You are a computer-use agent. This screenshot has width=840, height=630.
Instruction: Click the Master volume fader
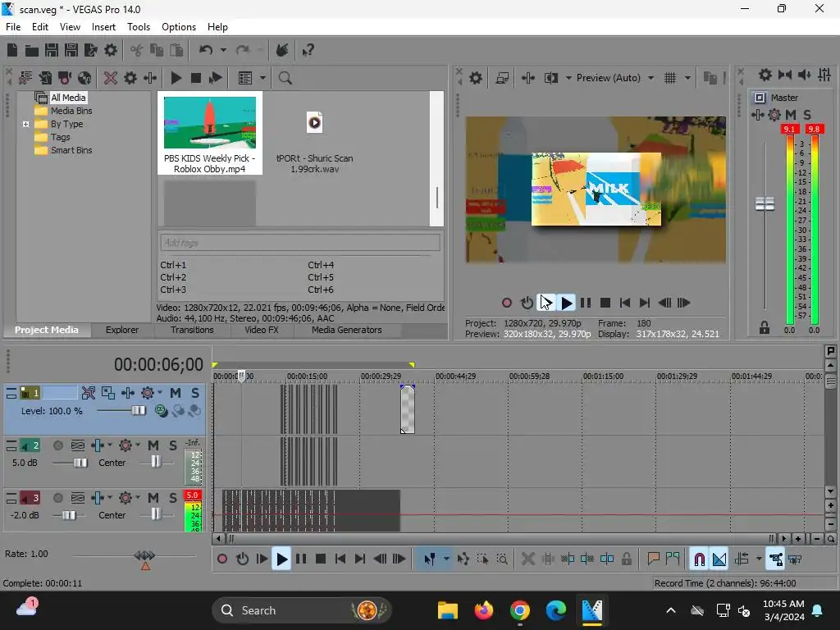[x=765, y=204]
